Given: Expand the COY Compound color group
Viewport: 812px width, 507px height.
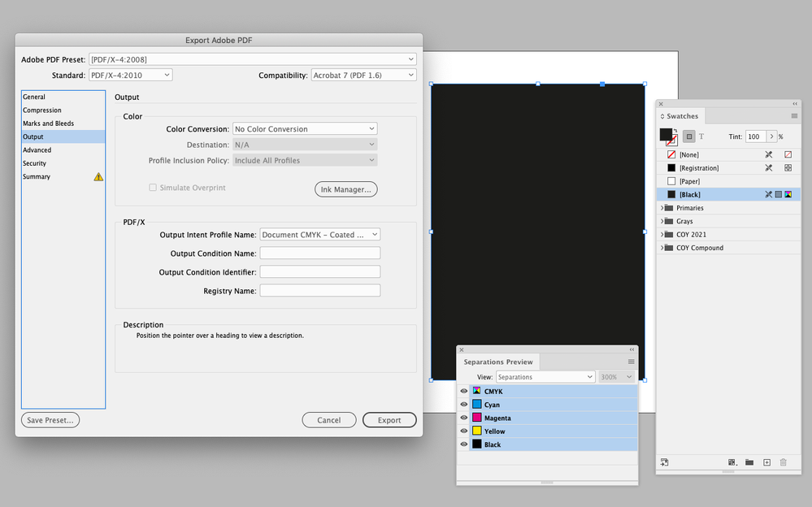Looking at the screenshot, I should (x=662, y=248).
